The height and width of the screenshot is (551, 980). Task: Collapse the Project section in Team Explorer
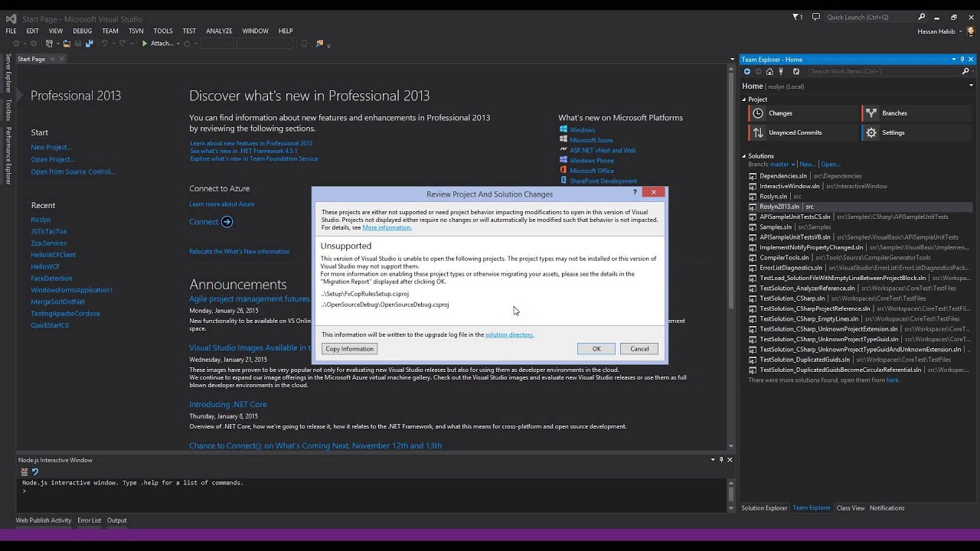pyautogui.click(x=743, y=99)
